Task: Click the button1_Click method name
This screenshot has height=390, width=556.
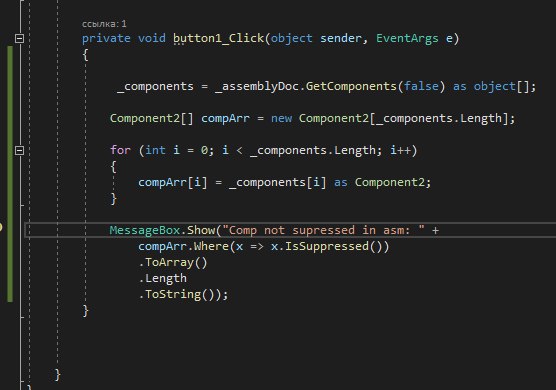Action: point(219,38)
